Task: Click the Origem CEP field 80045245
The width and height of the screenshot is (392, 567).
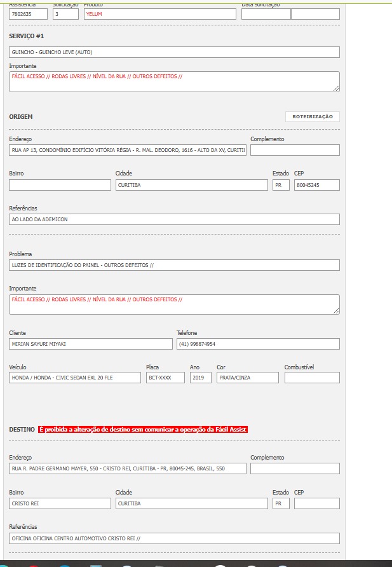Action: point(317,185)
